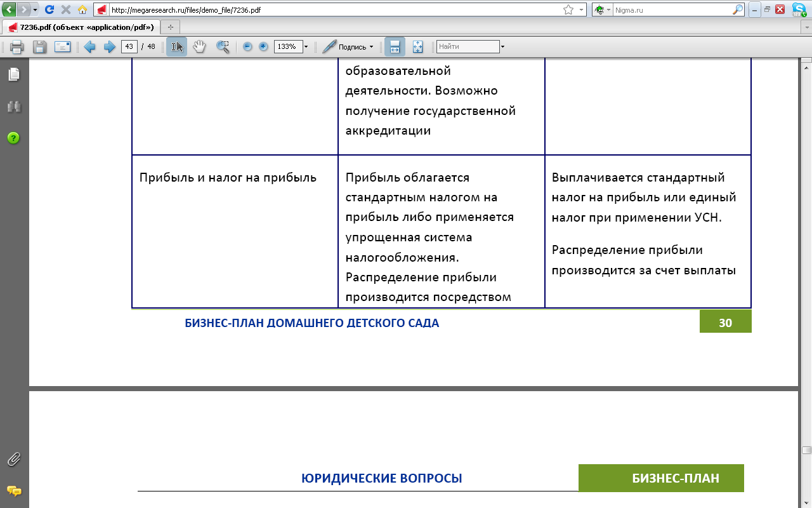This screenshot has width=812, height=508.
Task: Click the word 'аккредитации'
Action: click(388, 131)
